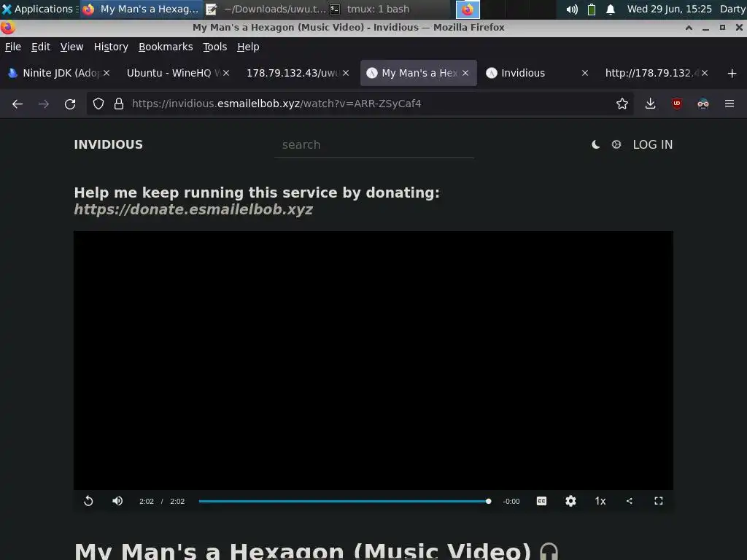This screenshot has width=747, height=560.
Task: Open the uBlock Origin extension icon
Action: tap(677, 104)
